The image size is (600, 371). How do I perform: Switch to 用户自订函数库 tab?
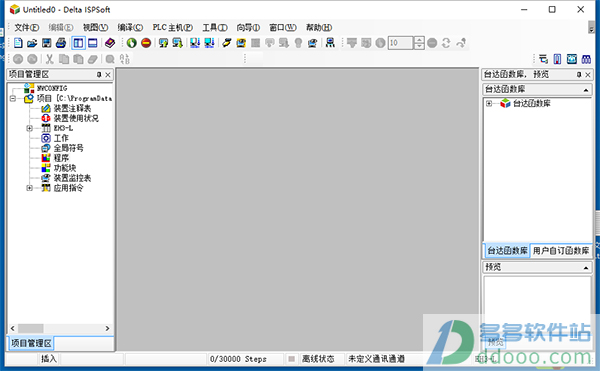(x=561, y=251)
